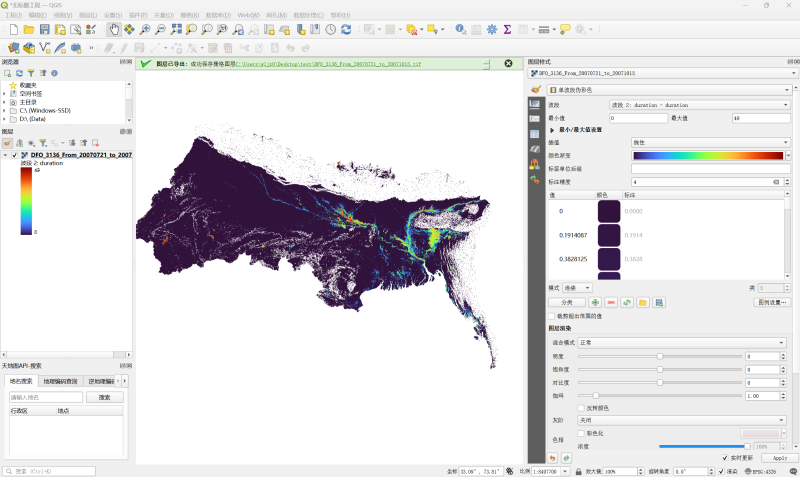Toggle the live update checkbox

[725, 458]
